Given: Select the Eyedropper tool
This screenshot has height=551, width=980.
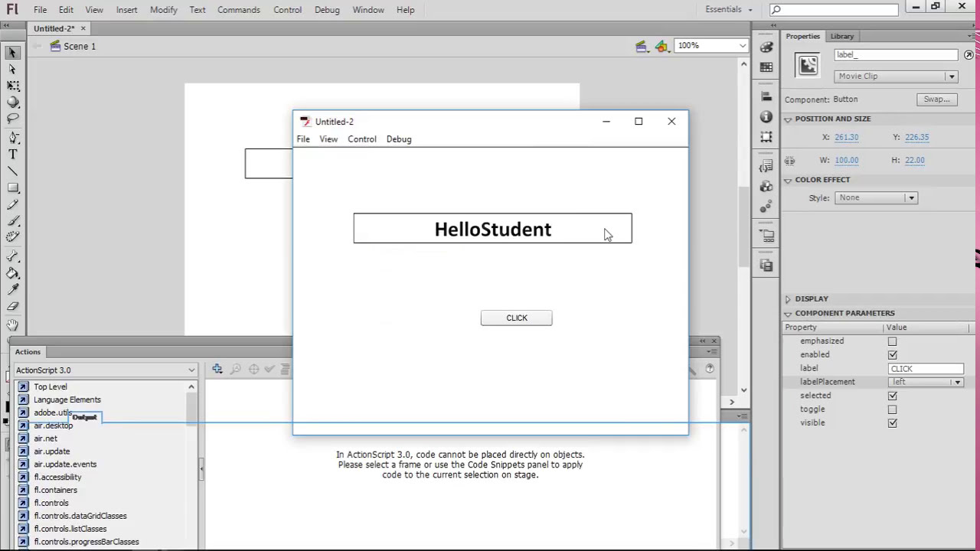Looking at the screenshot, I should [x=12, y=290].
